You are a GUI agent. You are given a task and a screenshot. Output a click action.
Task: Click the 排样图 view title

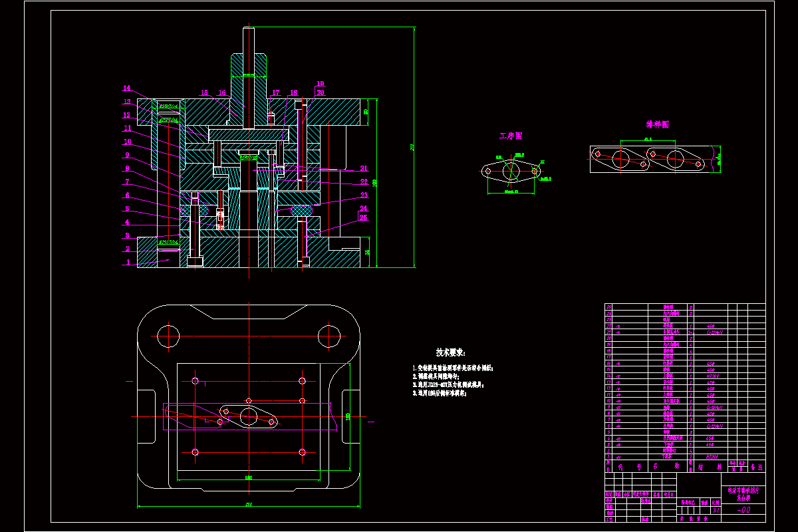click(x=657, y=124)
